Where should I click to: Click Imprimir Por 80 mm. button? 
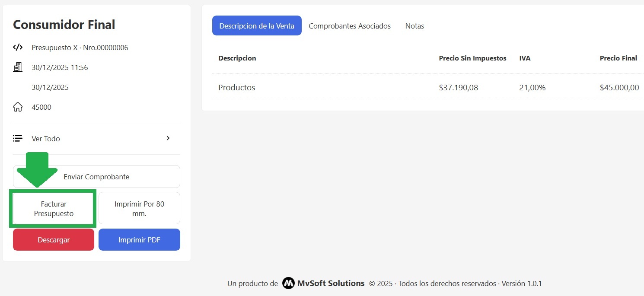pos(139,209)
